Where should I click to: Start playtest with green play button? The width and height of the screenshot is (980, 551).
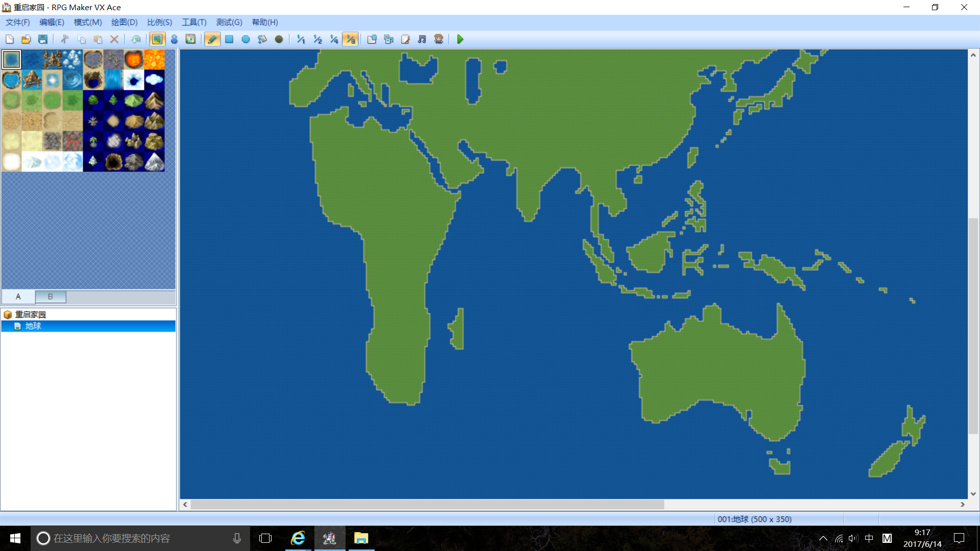pyautogui.click(x=460, y=39)
